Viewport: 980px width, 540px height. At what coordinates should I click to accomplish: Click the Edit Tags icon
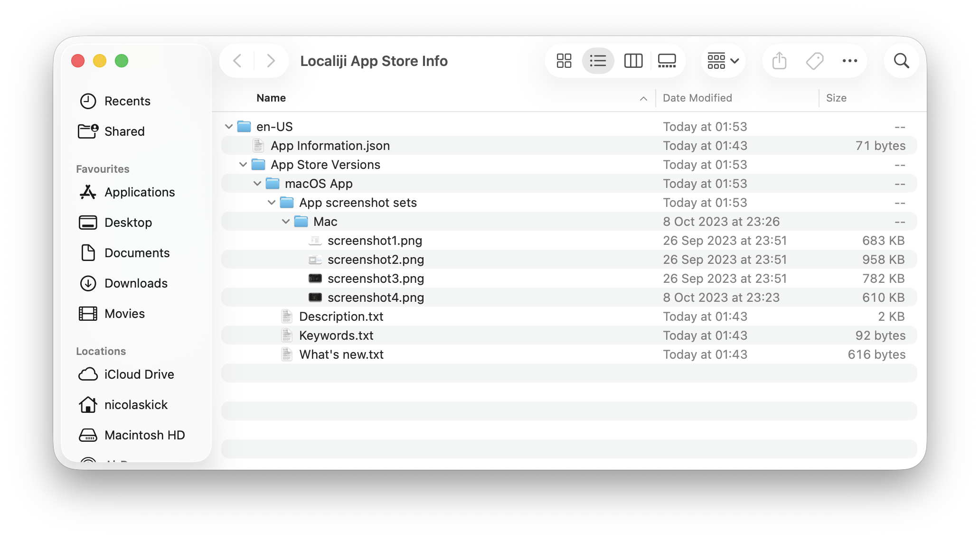pos(815,61)
